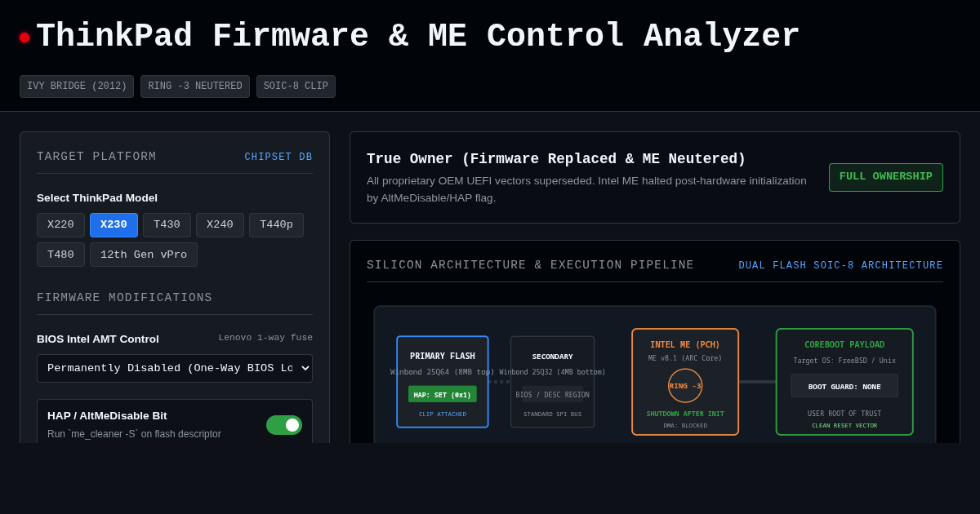This screenshot has height=514, width=980.
Task: Select the 12th Gen vPro model
Action: [144, 255]
